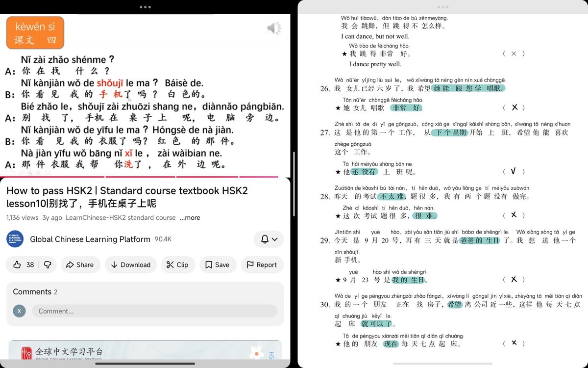This screenshot has width=588, height=368.
Task: Save the video to a playlist
Action: (218, 264)
